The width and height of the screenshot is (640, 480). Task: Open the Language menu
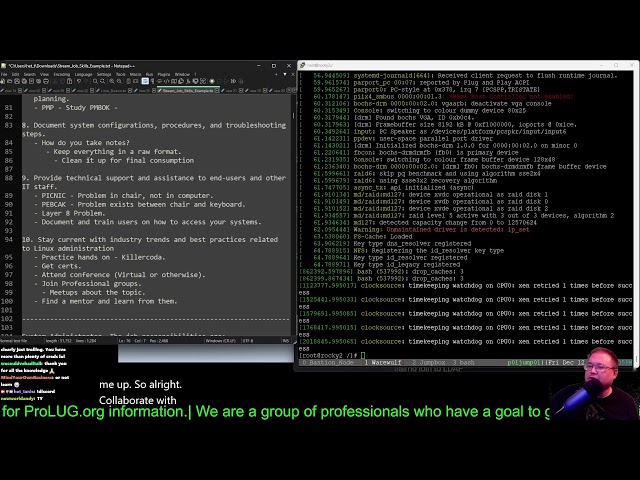pos(84,74)
